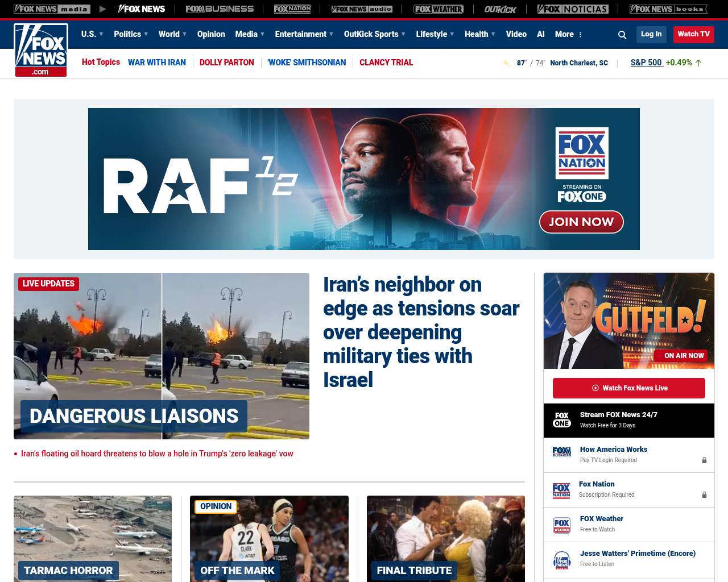Visit the OutKick network logo
Screen dimensions: 728x582
[500, 9]
